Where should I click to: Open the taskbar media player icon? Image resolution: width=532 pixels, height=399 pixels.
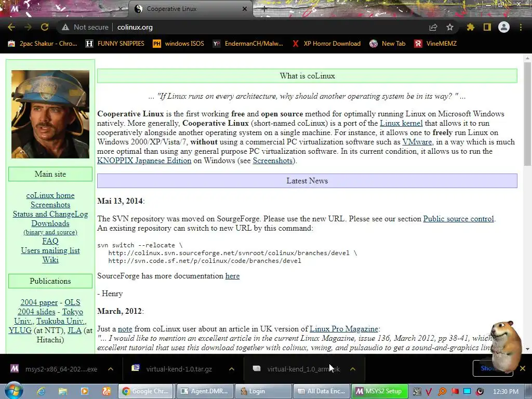coord(85,391)
